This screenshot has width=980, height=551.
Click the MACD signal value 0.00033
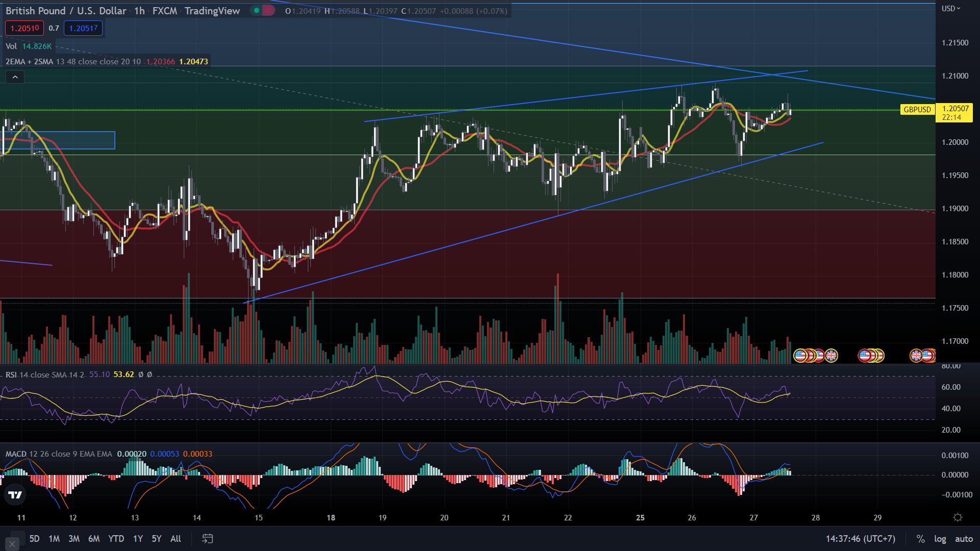point(198,454)
